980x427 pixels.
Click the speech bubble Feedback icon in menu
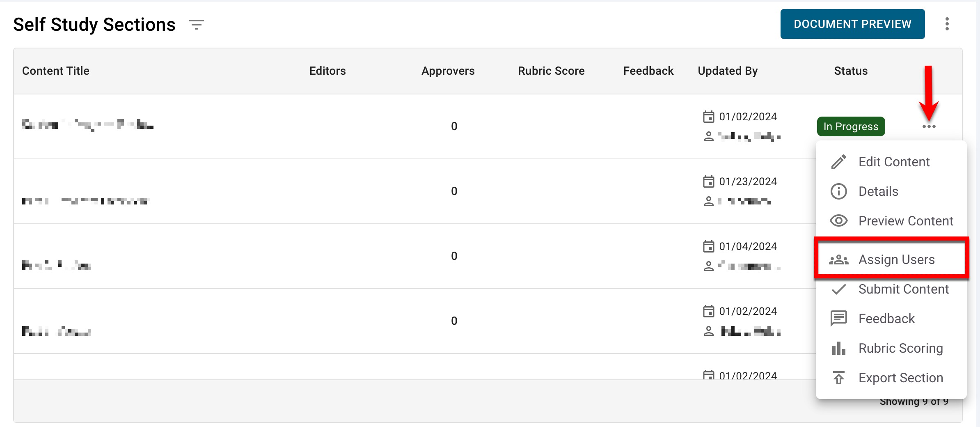pyautogui.click(x=838, y=319)
